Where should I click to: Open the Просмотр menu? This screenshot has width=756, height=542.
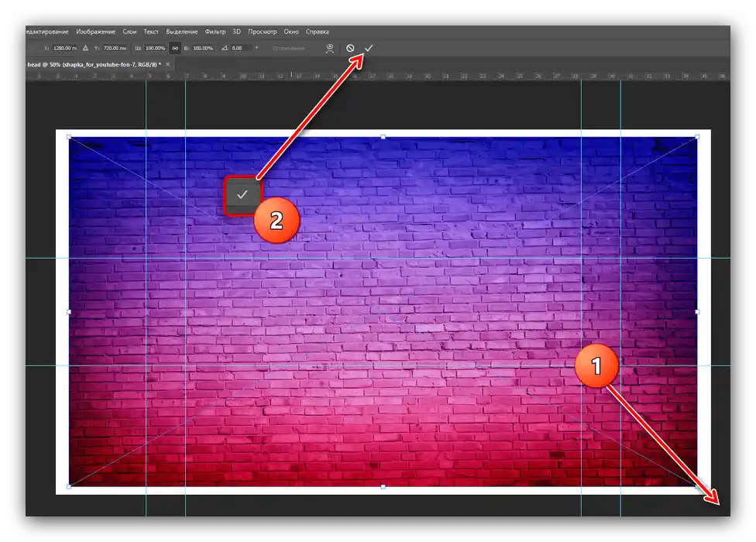coord(263,32)
